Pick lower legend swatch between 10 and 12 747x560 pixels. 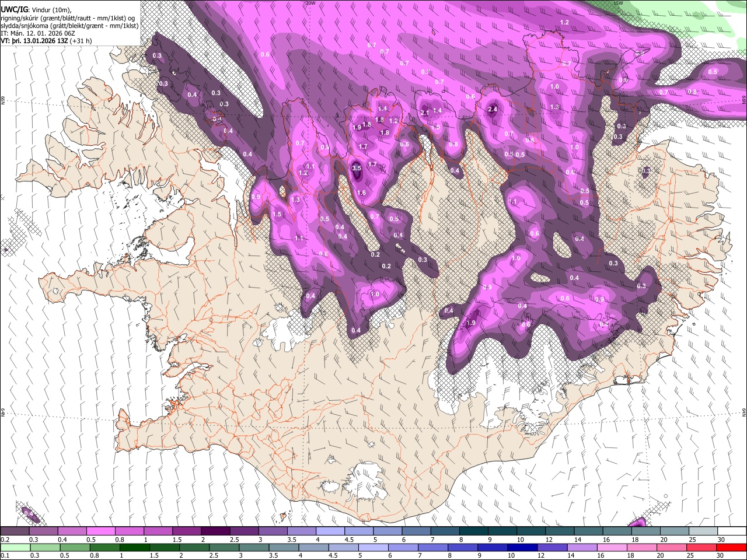[x=522, y=547]
